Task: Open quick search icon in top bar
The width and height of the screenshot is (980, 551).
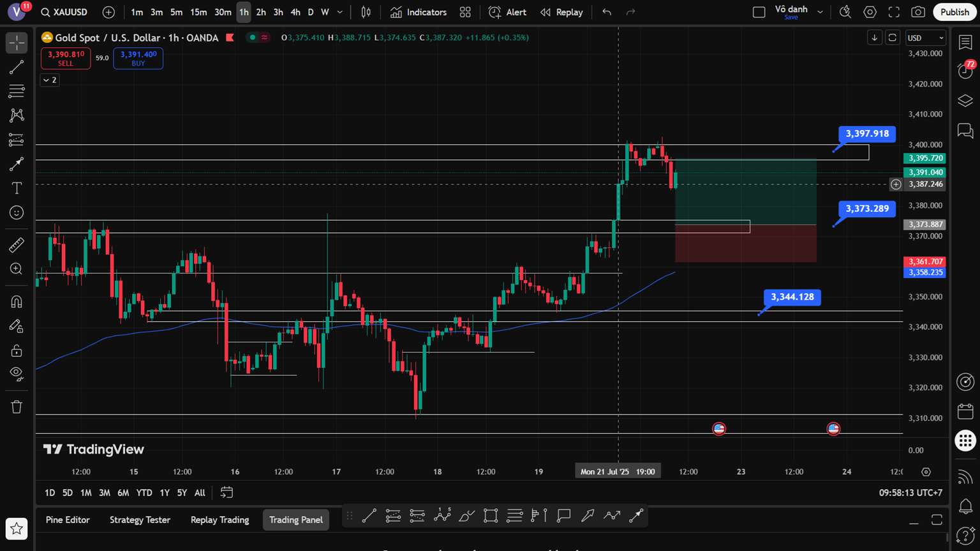Action: 845,12
